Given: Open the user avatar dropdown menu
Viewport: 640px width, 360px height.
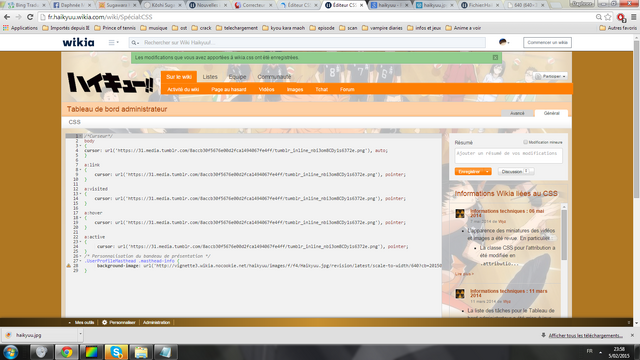Looking at the screenshot, I should (504, 42).
